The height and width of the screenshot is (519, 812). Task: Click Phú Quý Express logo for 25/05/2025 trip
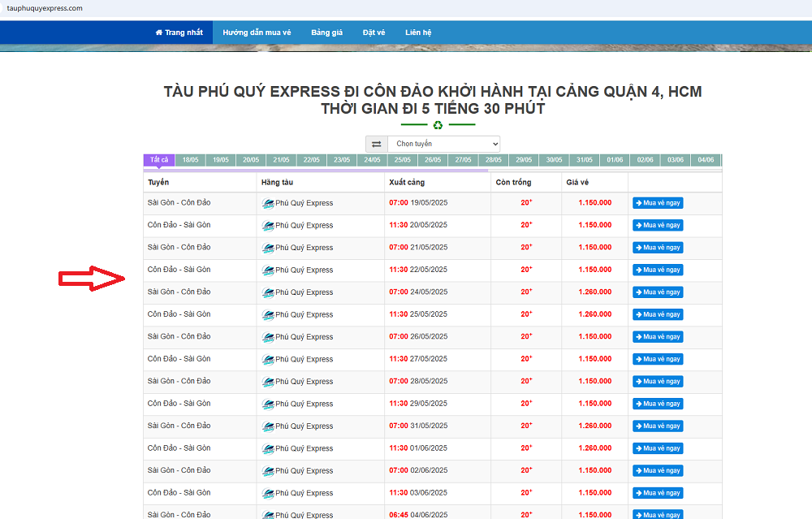pos(268,314)
